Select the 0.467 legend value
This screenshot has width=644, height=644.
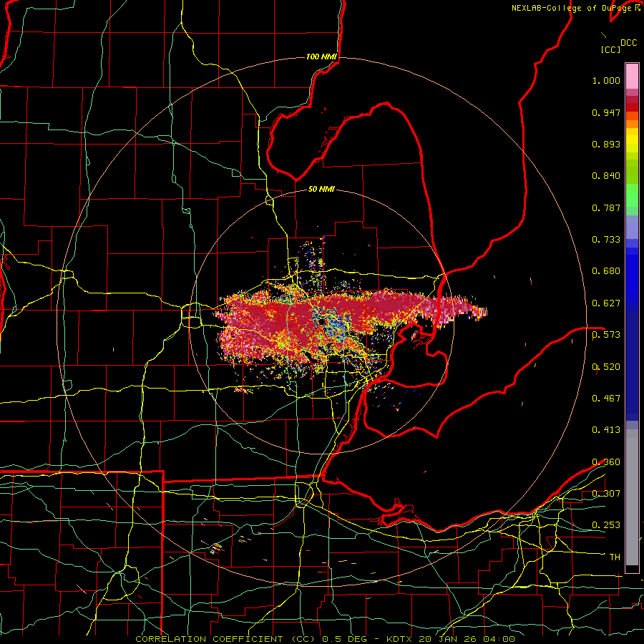tap(606, 399)
